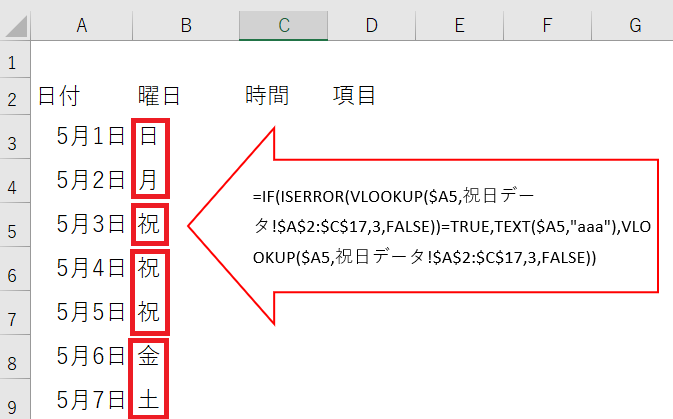Select column D header
Image resolution: width=673 pixels, height=419 pixels.
372,25
